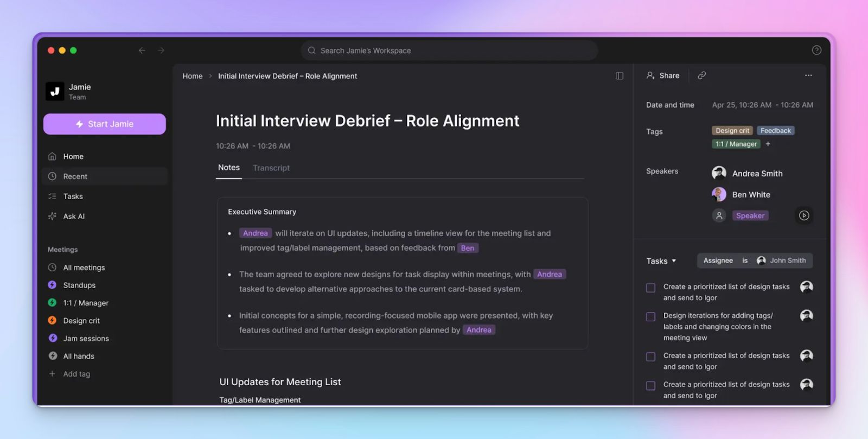Click the plus icon to add a tag

[x=768, y=144]
